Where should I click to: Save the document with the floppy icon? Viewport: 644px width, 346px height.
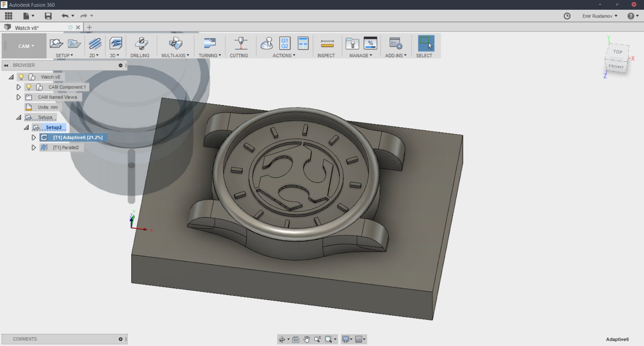point(48,16)
